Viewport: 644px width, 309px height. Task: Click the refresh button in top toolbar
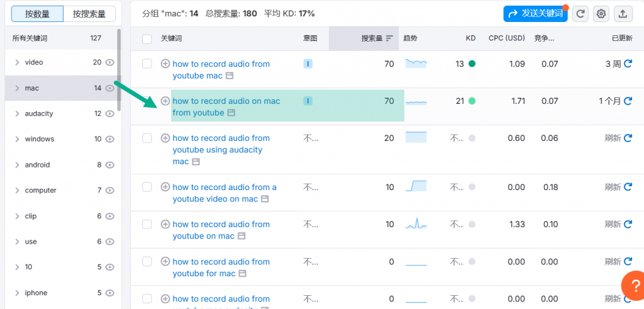tap(580, 14)
